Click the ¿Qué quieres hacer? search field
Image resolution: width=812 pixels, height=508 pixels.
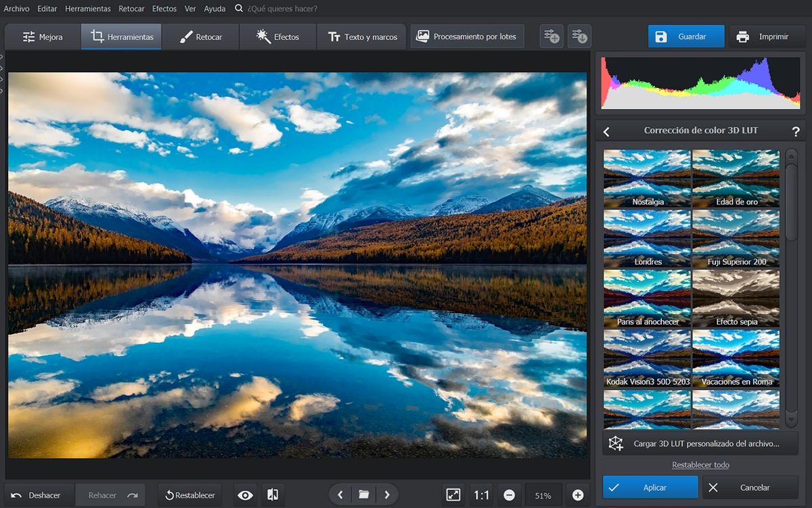[x=282, y=9]
